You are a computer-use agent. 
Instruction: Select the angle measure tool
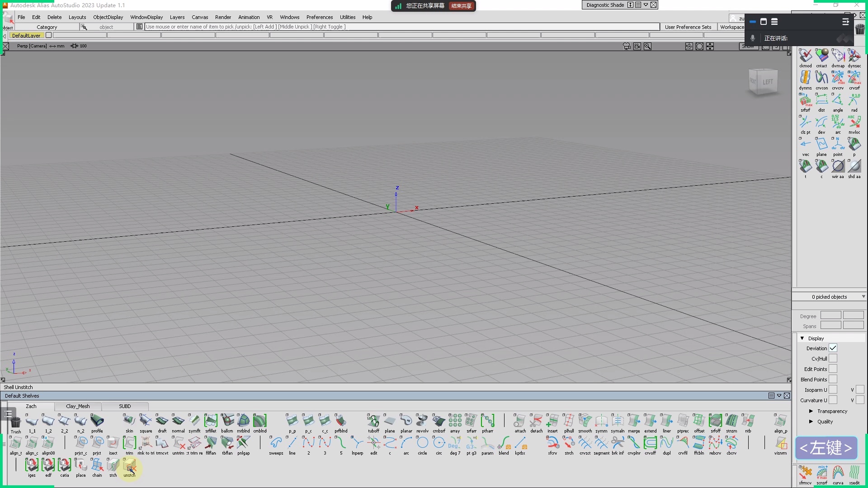click(838, 100)
